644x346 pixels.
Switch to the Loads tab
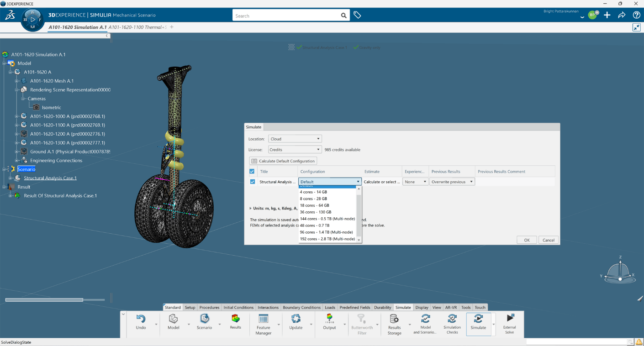coord(330,307)
